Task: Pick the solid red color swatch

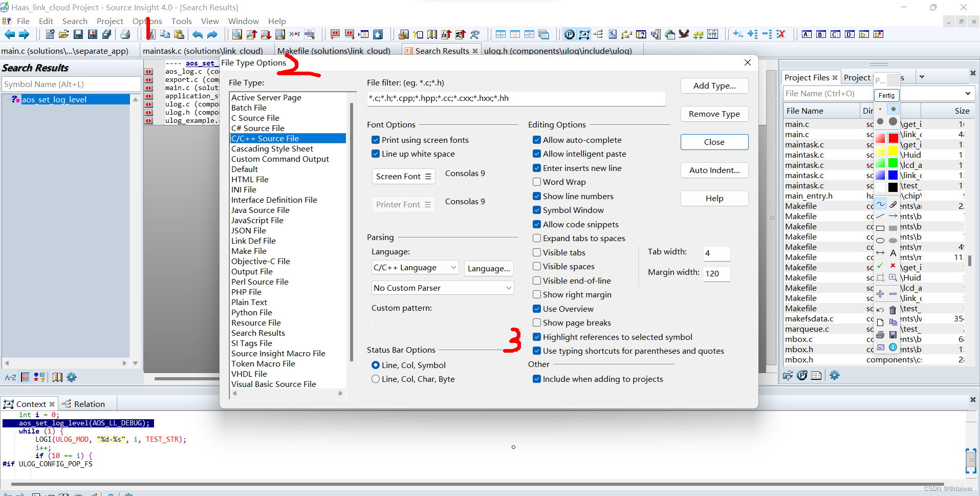Action: [x=893, y=138]
